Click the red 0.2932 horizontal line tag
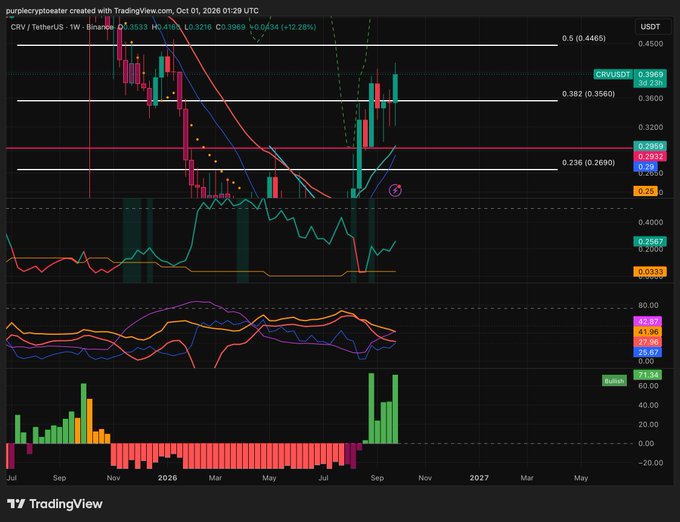 click(x=650, y=156)
